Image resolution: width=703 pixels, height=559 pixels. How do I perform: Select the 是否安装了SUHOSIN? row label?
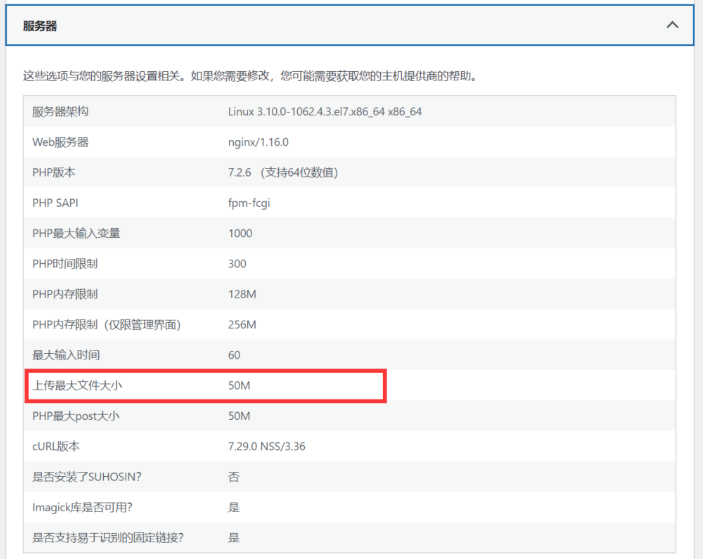[85, 477]
